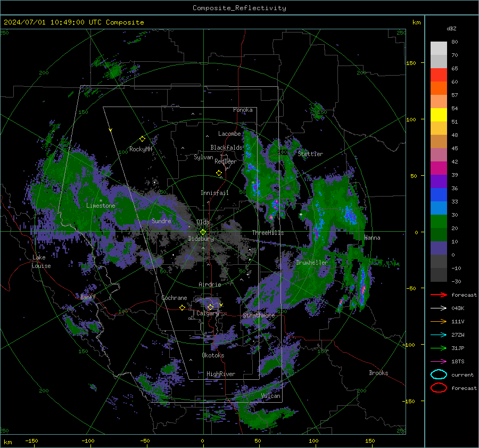Select yellow diamond marker near RedDeer
479x448 pixels.
point(219,173)
